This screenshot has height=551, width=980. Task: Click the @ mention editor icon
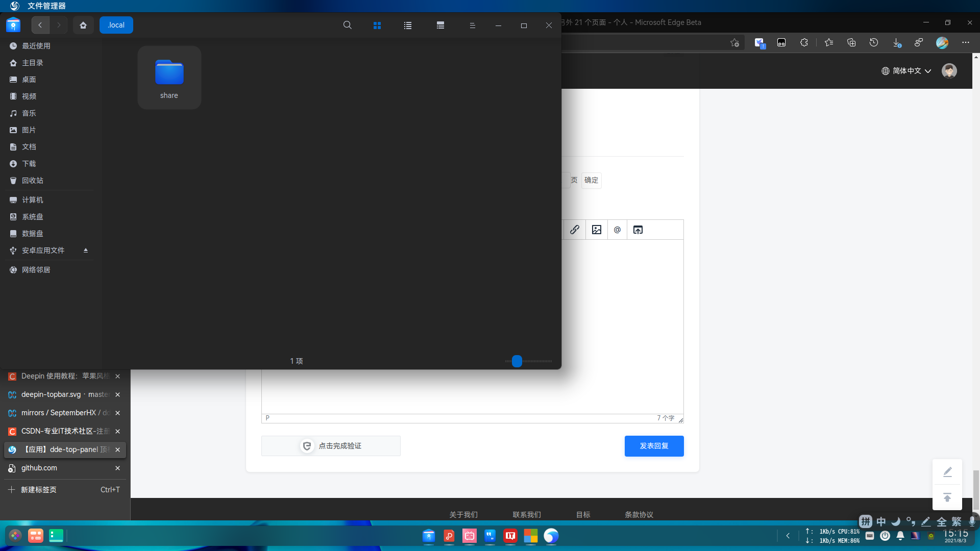[617, 230]
